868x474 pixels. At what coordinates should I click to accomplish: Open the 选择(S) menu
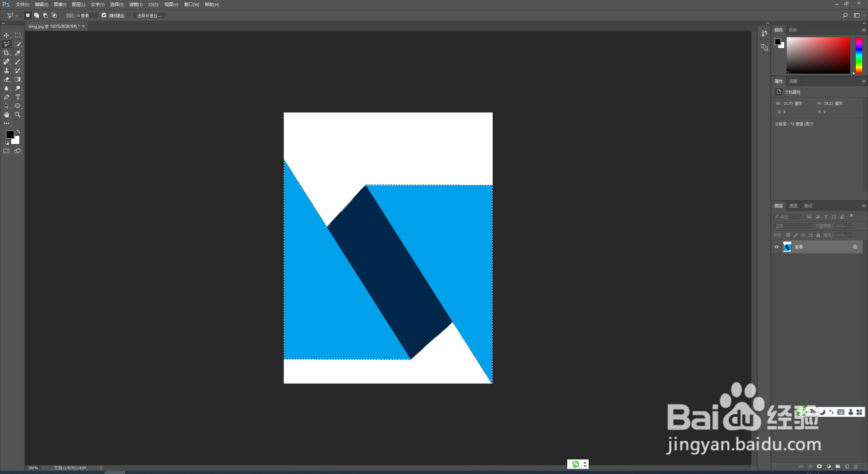(x=117, y=4)
